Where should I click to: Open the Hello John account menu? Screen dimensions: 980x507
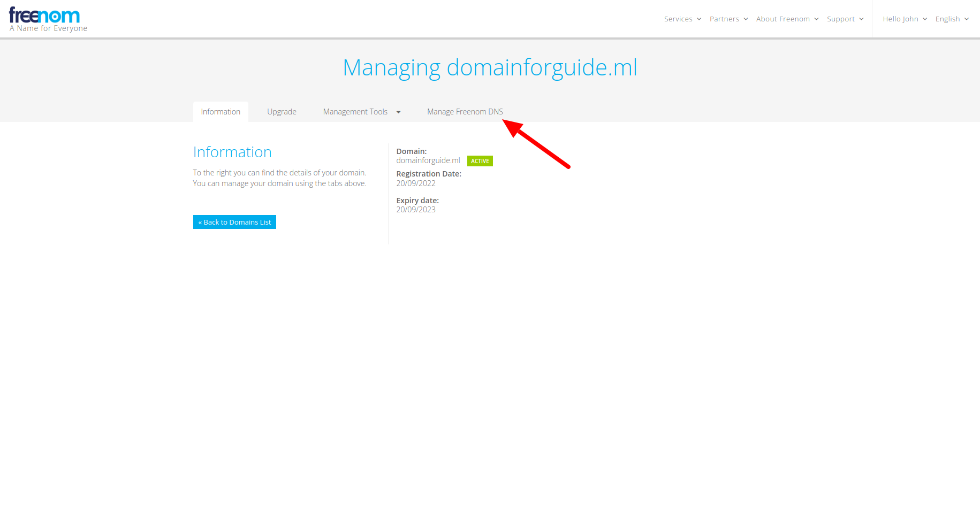click(x=905, y=19)
